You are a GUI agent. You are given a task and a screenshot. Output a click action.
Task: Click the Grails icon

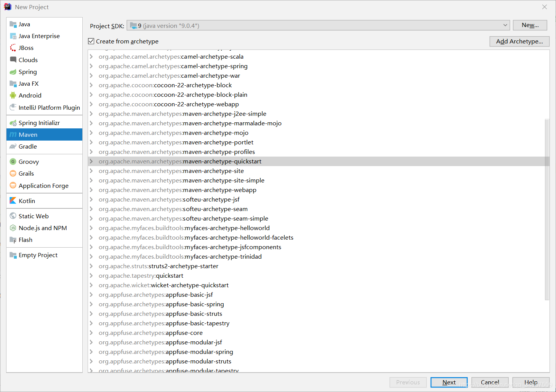(x=13, y=174)
